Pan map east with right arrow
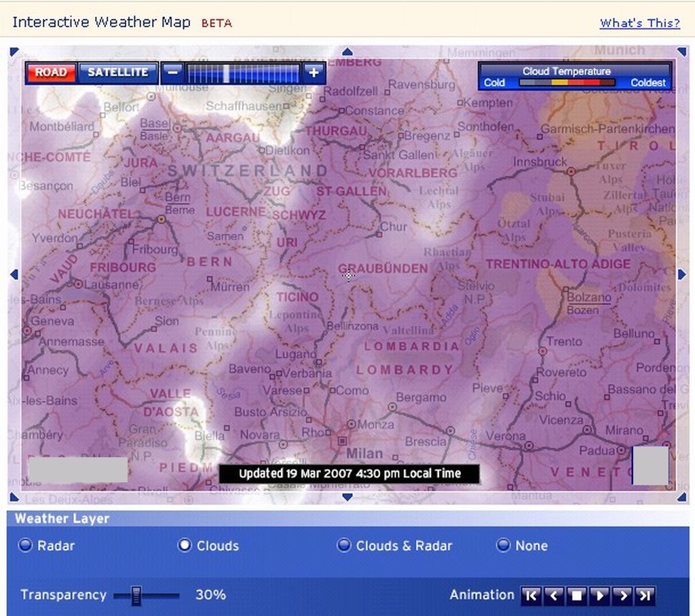Screen dimensions: 695x616 682,273
